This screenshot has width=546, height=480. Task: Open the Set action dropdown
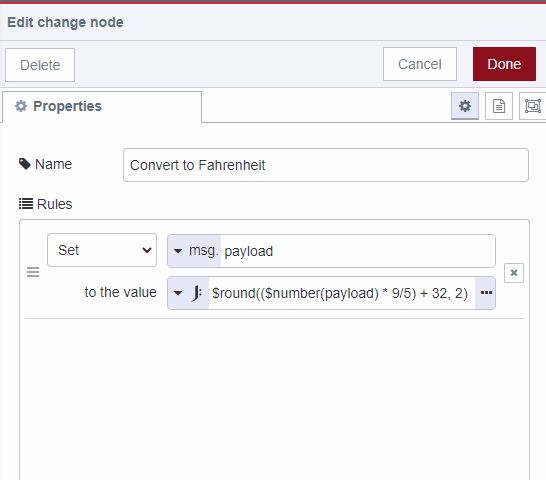102,250
